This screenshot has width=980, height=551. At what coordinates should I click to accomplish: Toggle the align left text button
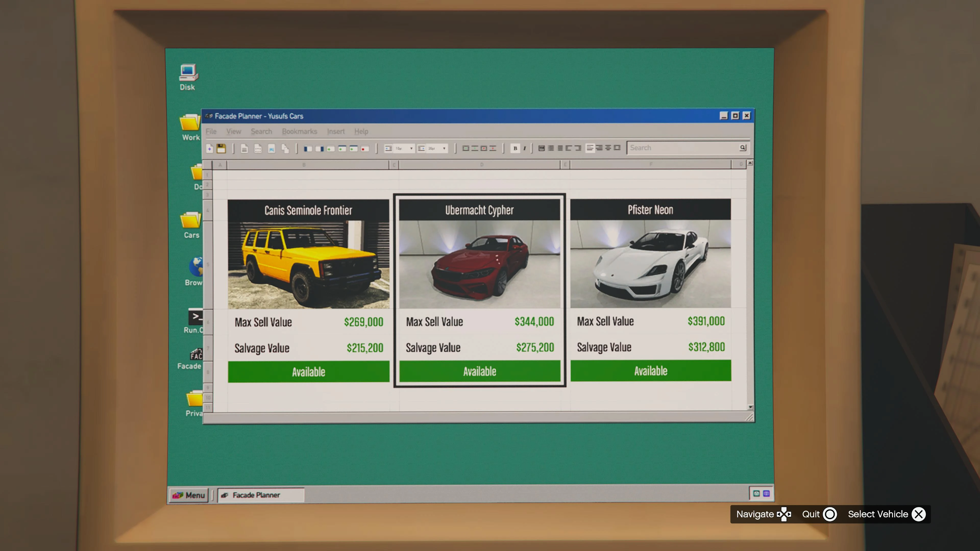click(x=590, y=148)
